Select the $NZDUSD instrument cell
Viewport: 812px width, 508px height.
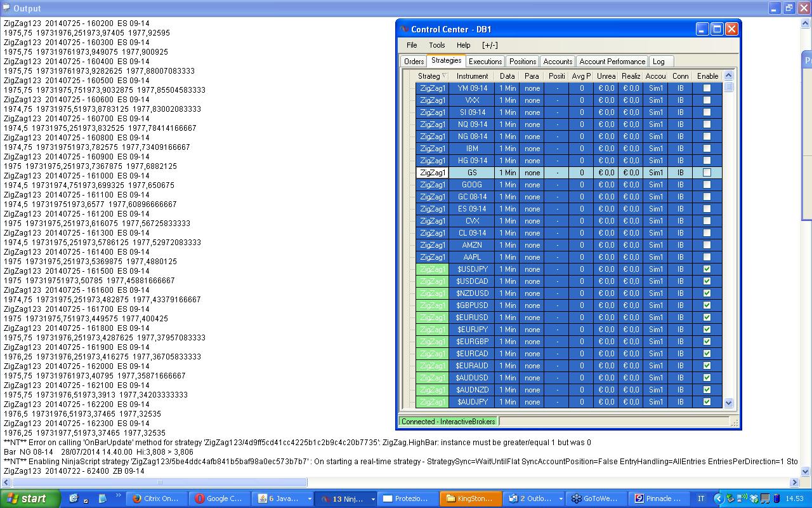click(x=472, y=293)
